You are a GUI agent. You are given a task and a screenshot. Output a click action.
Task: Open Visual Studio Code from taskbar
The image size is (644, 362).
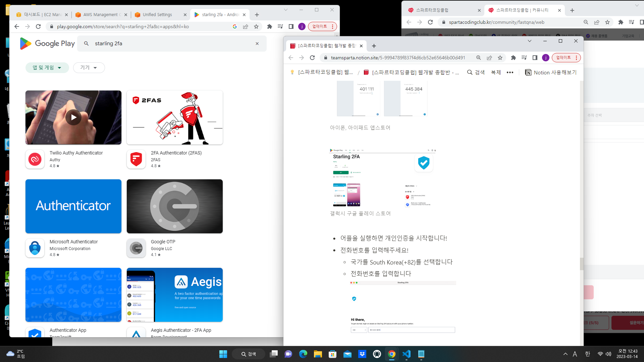407,354
